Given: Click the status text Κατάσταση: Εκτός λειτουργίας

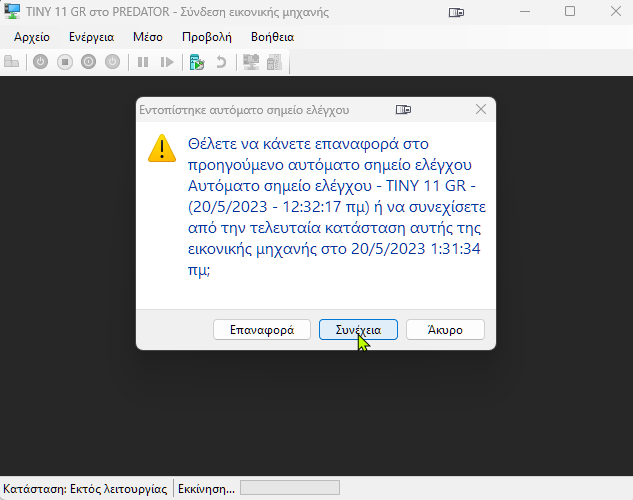Looking at the screenshot, I should (85, 489).
